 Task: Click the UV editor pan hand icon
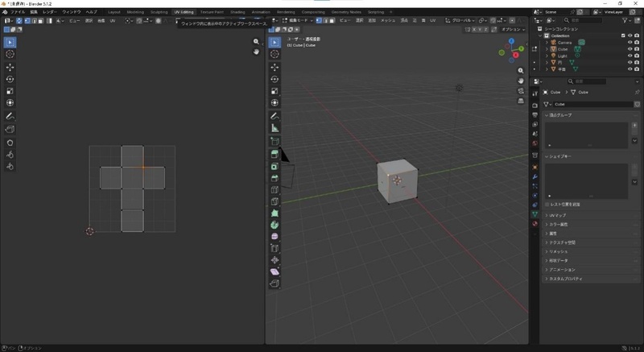coord(256,52)
